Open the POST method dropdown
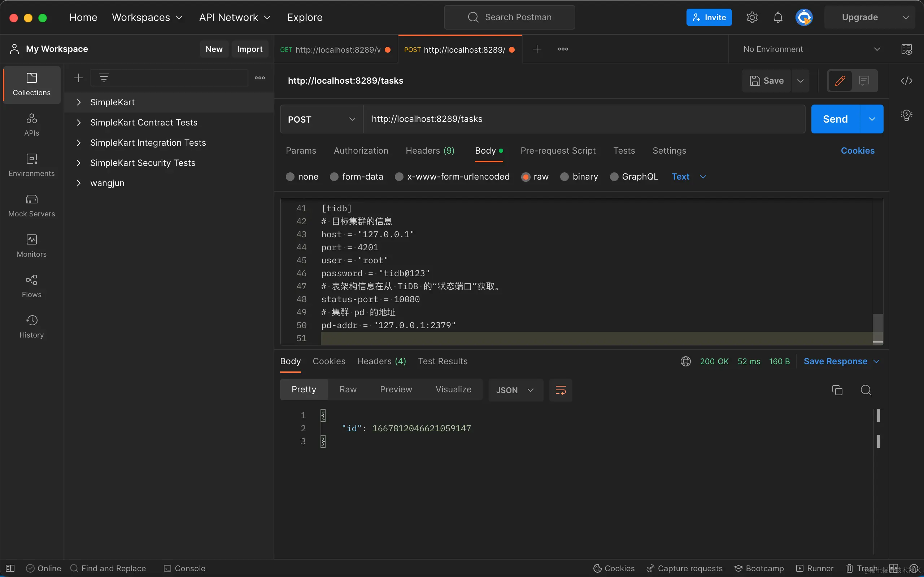 322,119
